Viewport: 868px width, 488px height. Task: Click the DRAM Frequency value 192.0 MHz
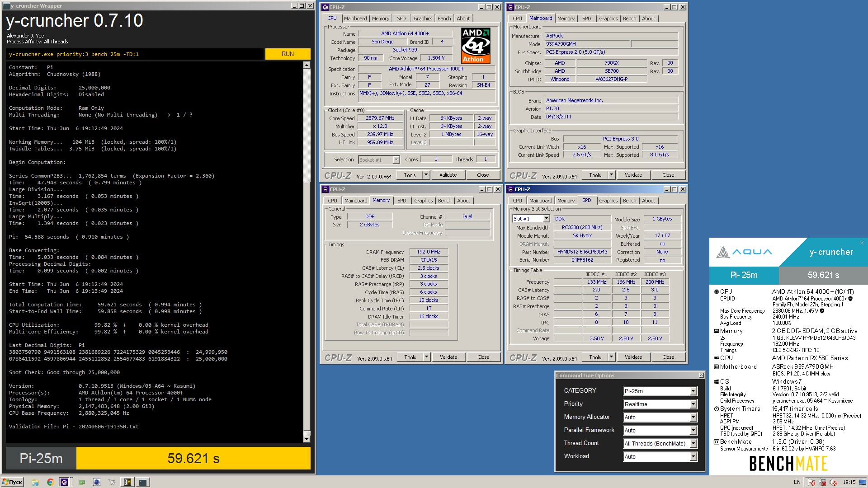click(x=429, y=252)
